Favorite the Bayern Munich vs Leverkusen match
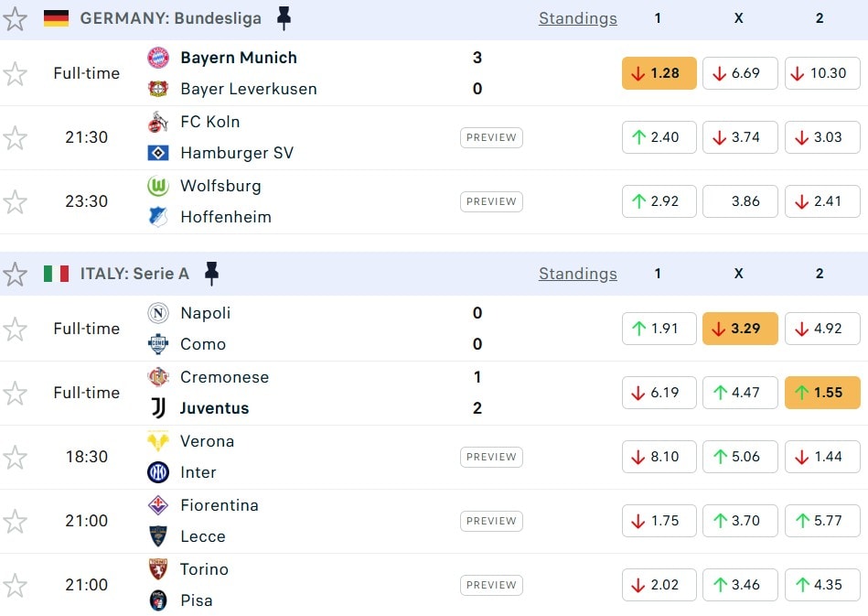 point(15,73)
